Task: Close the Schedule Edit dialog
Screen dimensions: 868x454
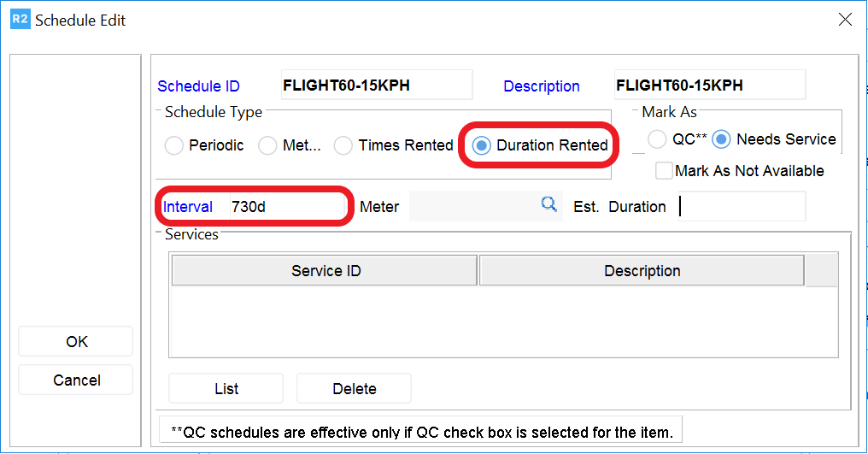Action: click(844, 20)
